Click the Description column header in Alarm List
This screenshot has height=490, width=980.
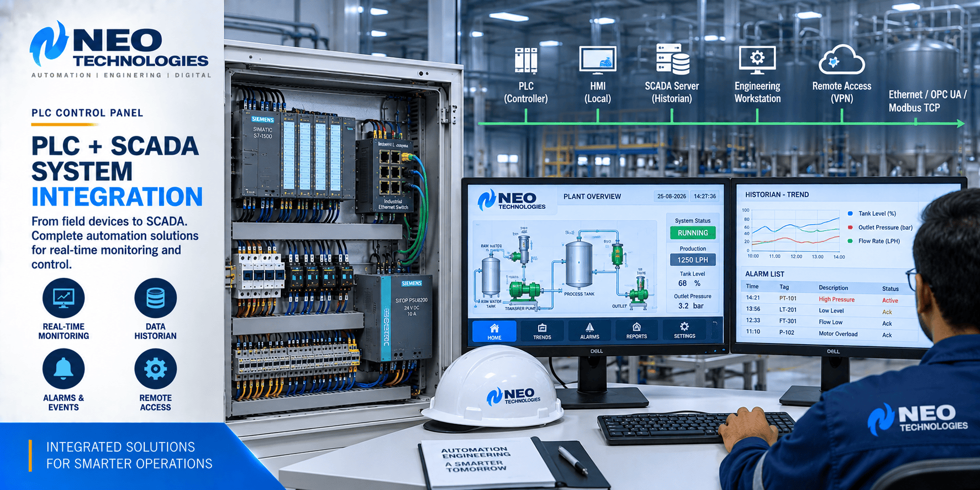click(833, 288)
